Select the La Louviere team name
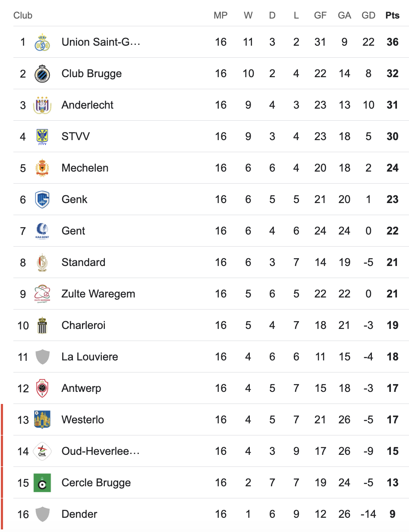The height and width of the screenshot is (532, 409). (x=90, y=357)
